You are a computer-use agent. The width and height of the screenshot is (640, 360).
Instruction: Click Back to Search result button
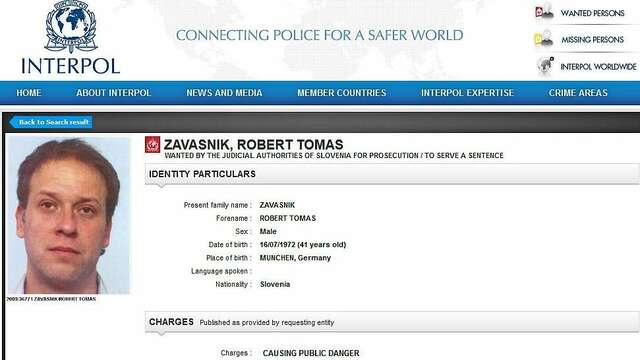coord(51,122)
